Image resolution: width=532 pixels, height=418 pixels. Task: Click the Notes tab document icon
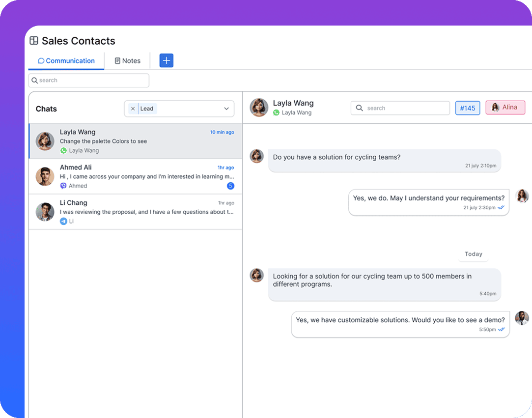pos(117,61)
